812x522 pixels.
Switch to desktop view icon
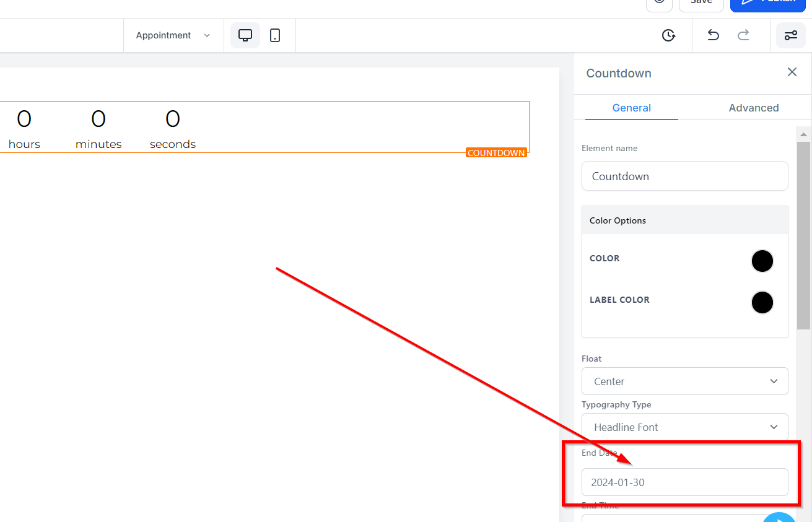point(245,35)
